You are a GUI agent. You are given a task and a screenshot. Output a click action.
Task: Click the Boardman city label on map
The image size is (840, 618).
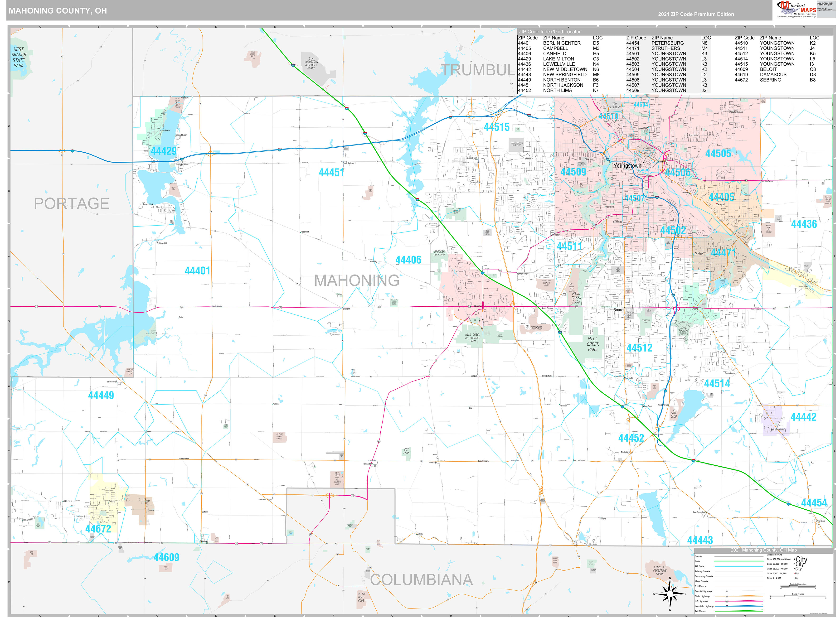(622, 310)
